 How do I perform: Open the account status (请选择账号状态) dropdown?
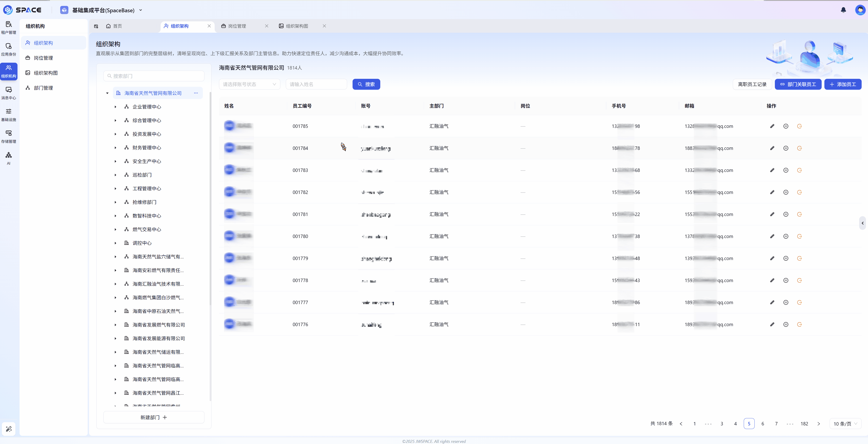[x=249, y=84]
